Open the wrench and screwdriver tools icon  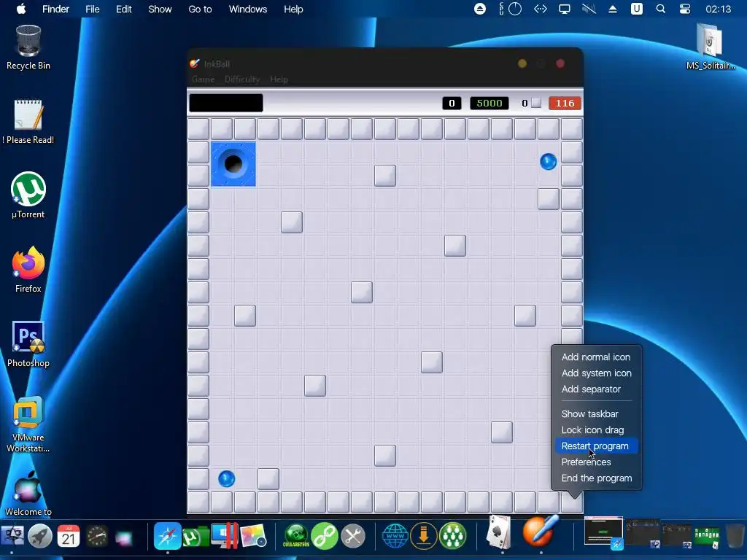[353, 536]
